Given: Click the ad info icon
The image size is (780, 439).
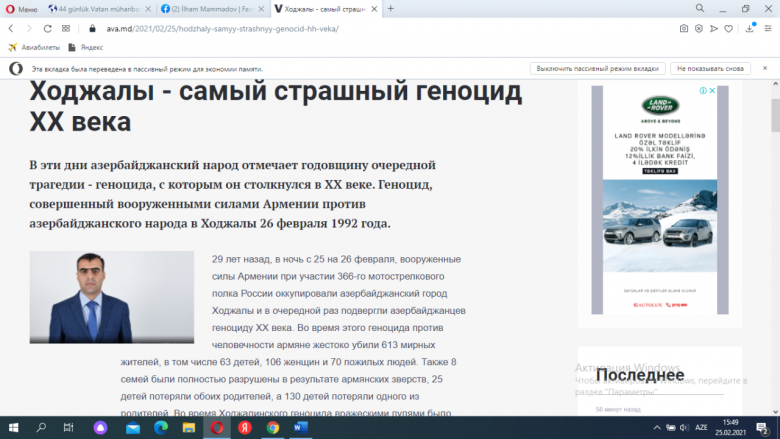Looking at the screenshot, I should (703, 91).
